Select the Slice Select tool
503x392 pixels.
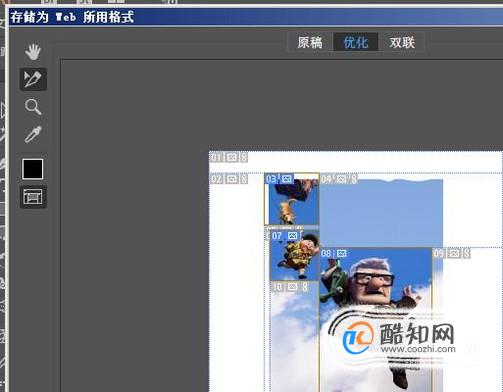point(33,79)
